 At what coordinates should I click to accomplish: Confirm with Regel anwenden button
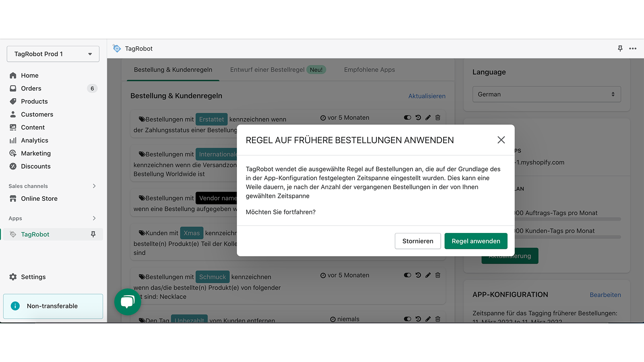point(476,241)
